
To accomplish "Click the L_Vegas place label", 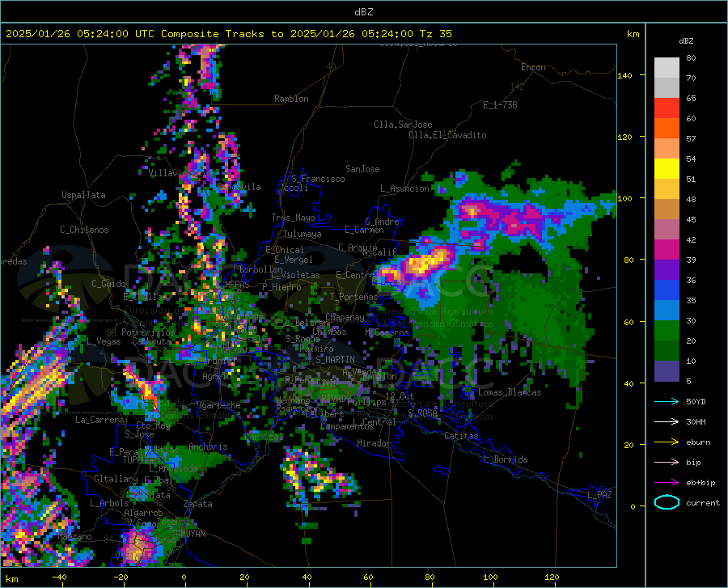I will 104,341.
